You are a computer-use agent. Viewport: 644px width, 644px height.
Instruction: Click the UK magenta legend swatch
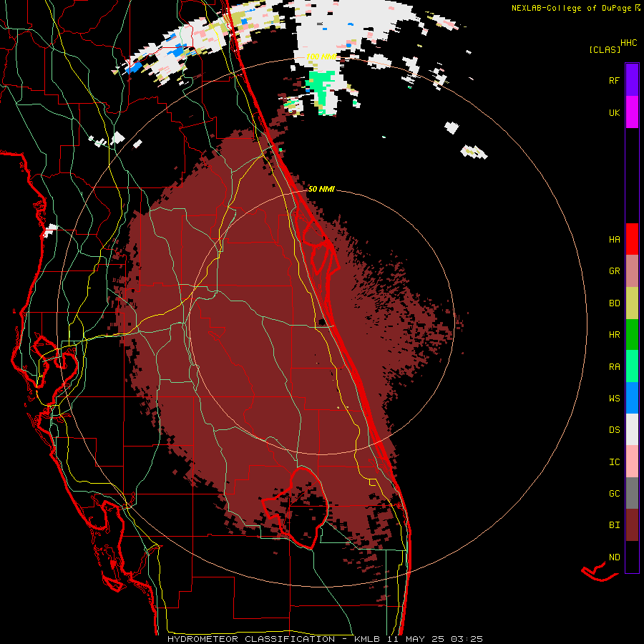pos(632,112)
